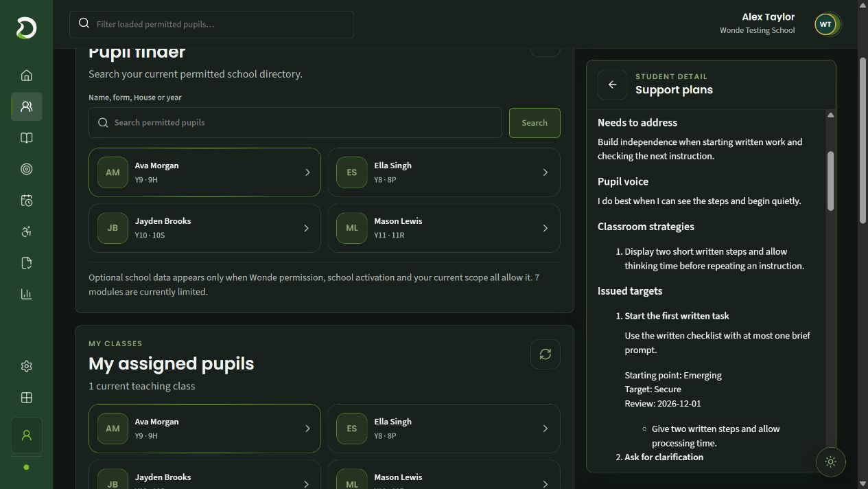Focus the Search permitted pupils field
Screen dimensions: 868x489
pyautogui.click(x=295, y=123)
